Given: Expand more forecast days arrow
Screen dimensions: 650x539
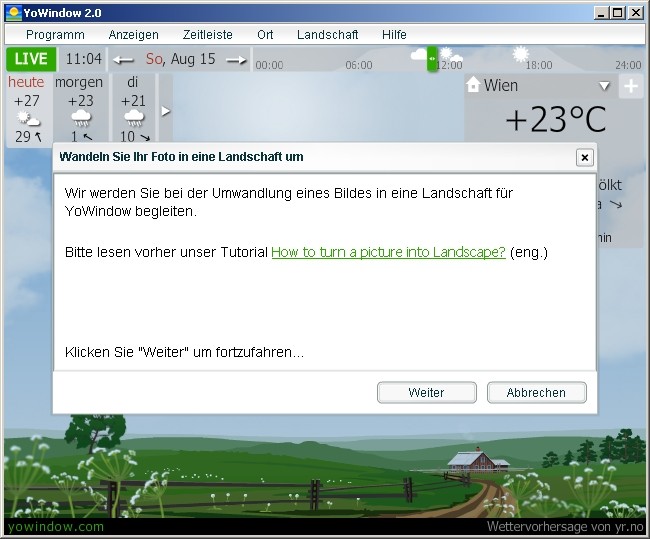Looking at the screenshot, I should 166,111.
